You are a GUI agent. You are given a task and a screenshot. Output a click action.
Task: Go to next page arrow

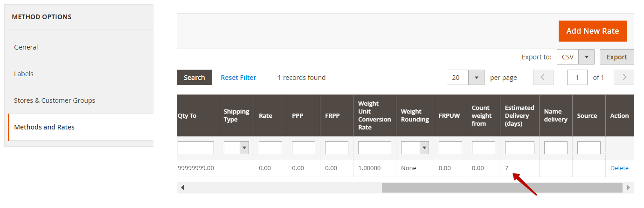(x=624, y=78)
